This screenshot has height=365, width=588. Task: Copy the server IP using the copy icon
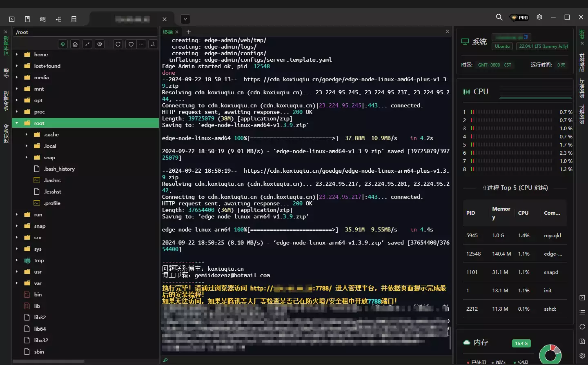526,37
